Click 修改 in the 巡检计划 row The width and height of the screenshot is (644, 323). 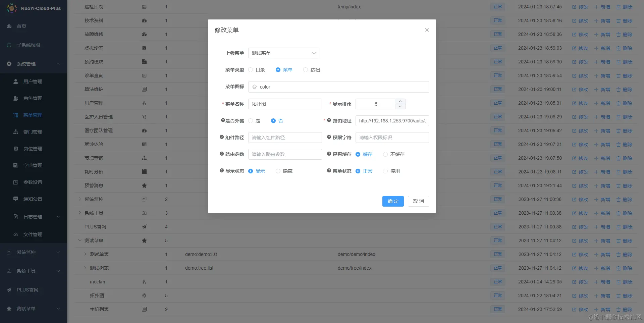pos(580,7)
